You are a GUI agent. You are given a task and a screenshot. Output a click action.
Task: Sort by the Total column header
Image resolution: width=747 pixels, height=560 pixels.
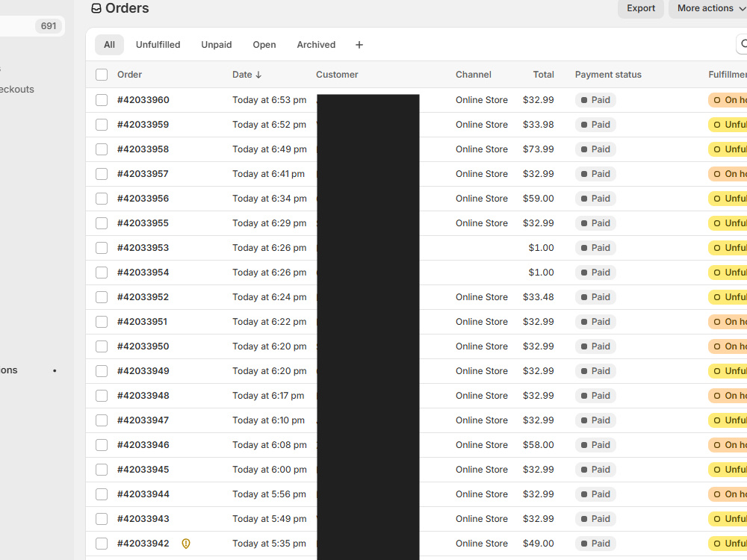pos(543,75)
